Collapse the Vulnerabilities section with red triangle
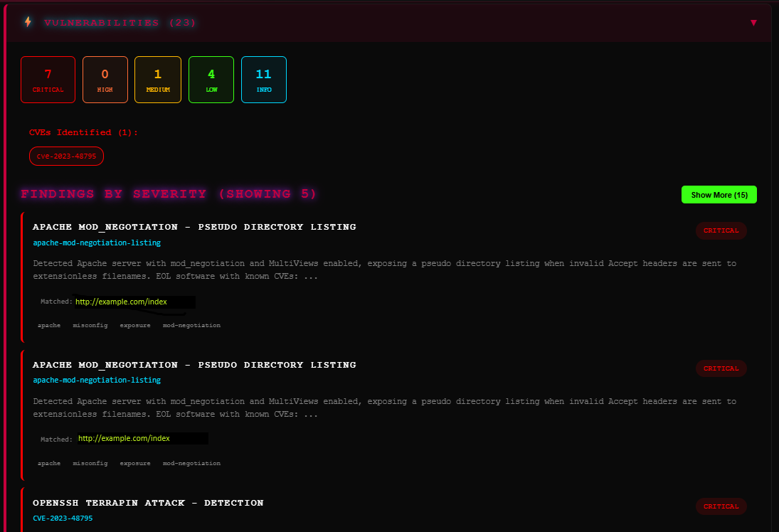 (x=753, y=23)
